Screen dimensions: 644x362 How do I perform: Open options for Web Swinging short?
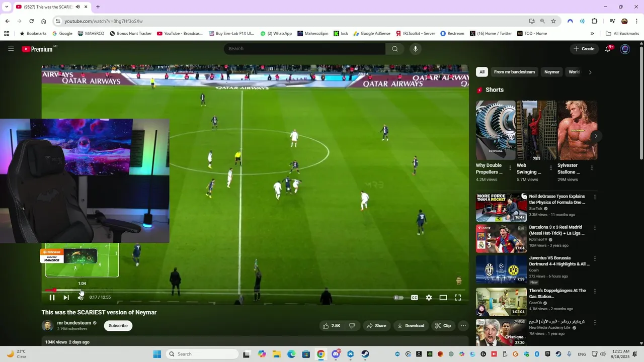point(551,168)
